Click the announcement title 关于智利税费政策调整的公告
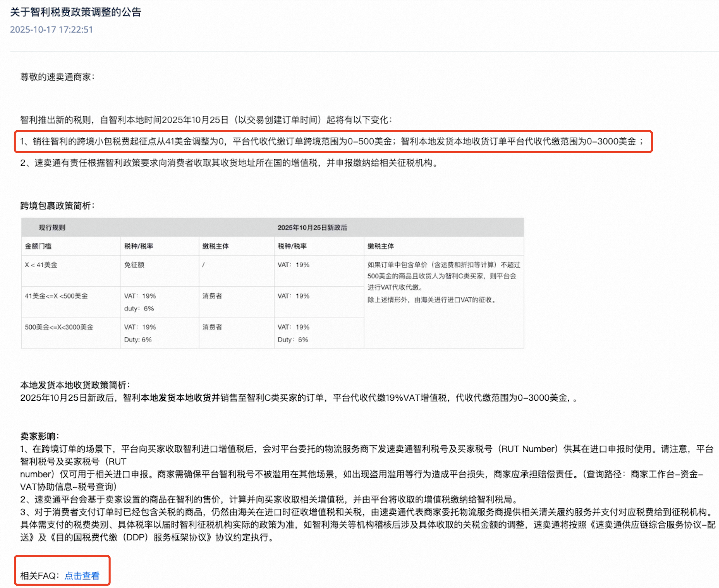 [76, 12]
